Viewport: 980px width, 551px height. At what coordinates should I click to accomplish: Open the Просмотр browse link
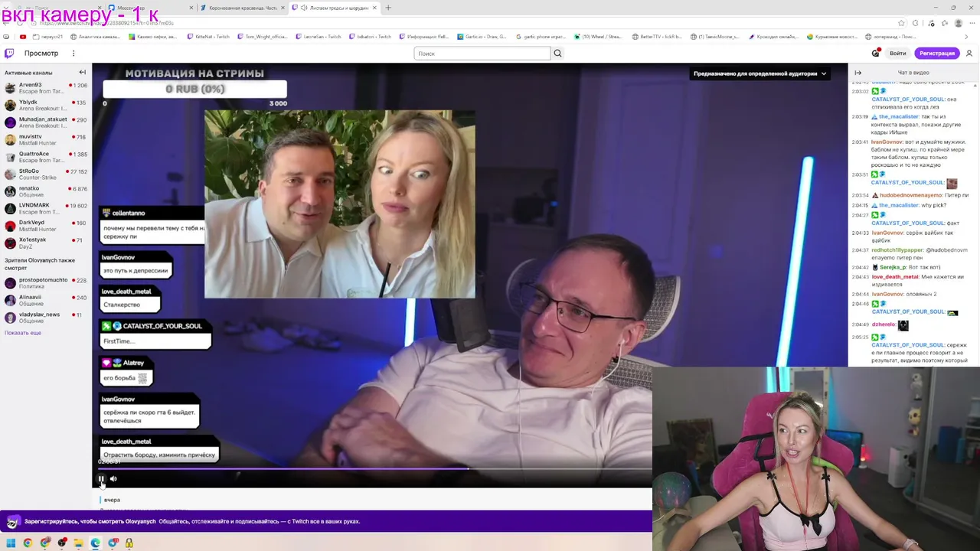41,54
